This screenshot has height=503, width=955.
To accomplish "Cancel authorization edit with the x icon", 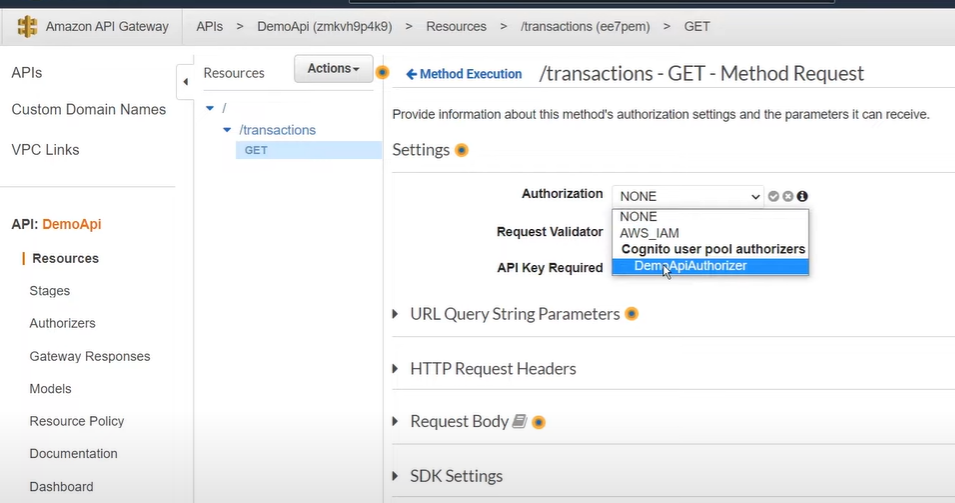I will point(788,196).
